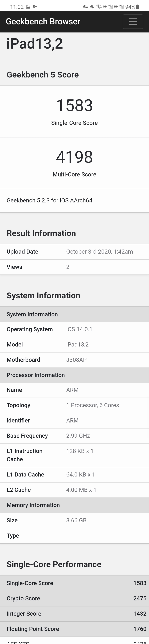Screen dimensions: 149x644
Task: Select the Model value iPad13,2
Action: pyautogui.click(x=77, y=345)
